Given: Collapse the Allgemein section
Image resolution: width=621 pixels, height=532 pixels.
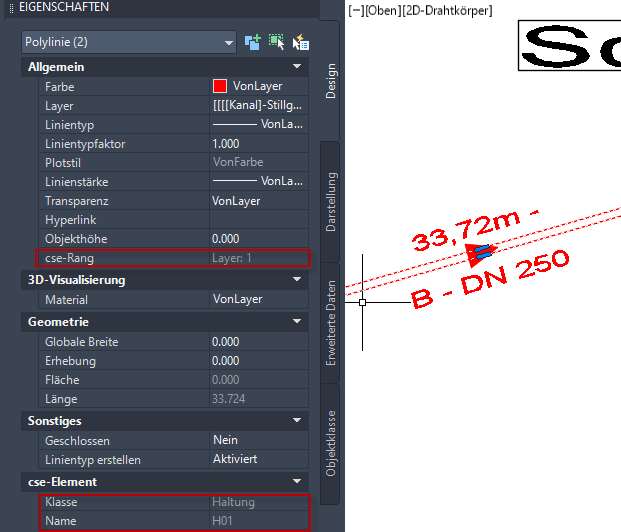Looking at the screenshot, I should click(297, 67).
